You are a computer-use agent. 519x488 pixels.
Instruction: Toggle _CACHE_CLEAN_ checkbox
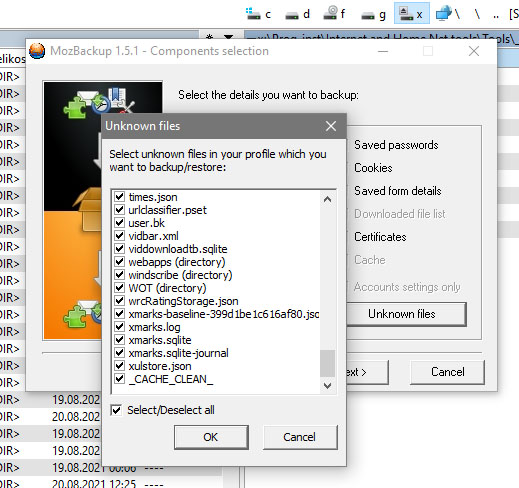pos(119,378)
